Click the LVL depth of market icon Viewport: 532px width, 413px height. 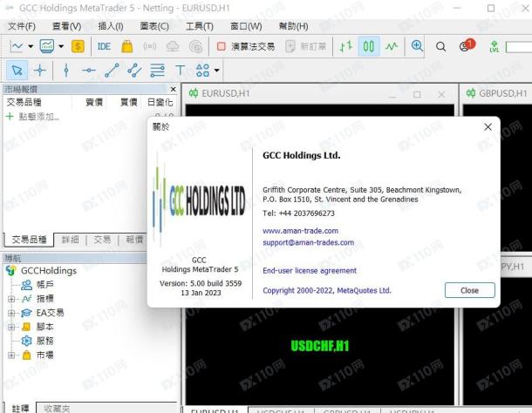point(494,47)
